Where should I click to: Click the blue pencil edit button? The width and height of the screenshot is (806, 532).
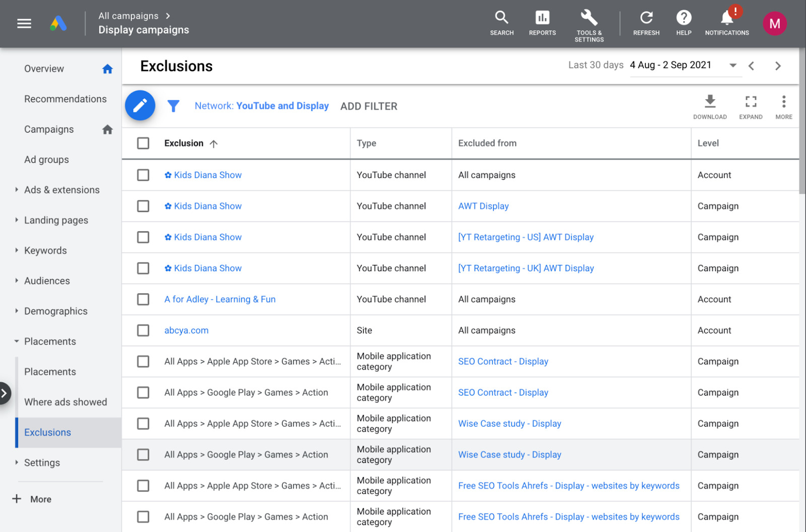point(140,105)
